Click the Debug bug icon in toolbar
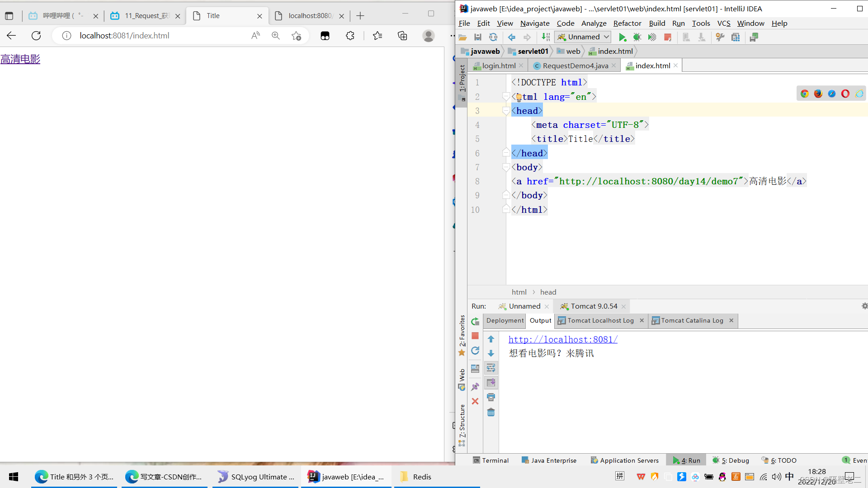The image size is (868, 488). click(637, 38)
